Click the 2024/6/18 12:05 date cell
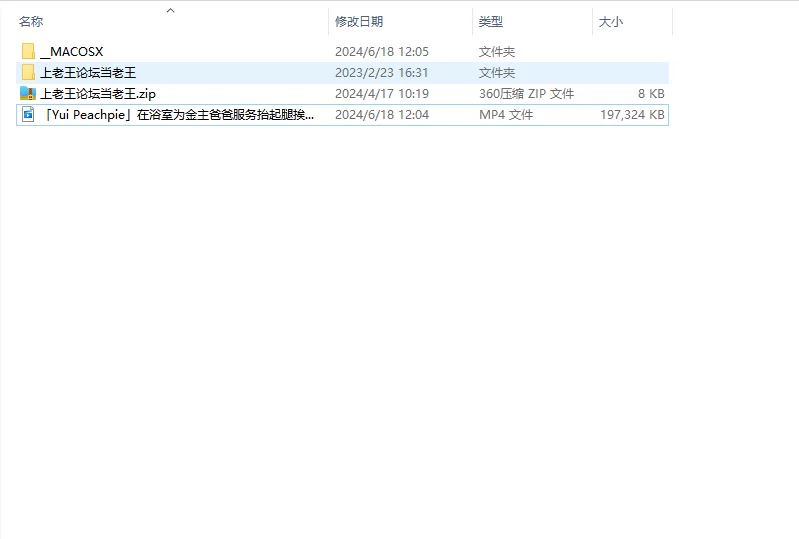The image size is (799, 539). click(381, 51)
